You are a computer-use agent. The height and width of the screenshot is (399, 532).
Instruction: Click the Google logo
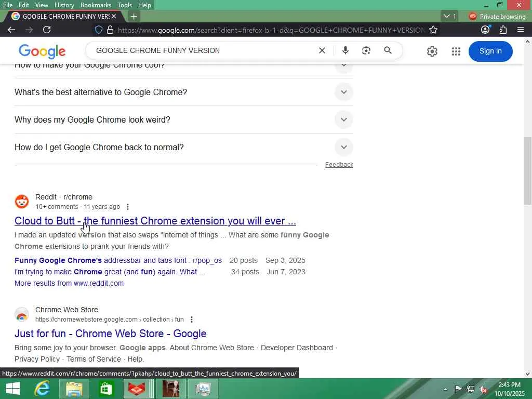(42, 51)
